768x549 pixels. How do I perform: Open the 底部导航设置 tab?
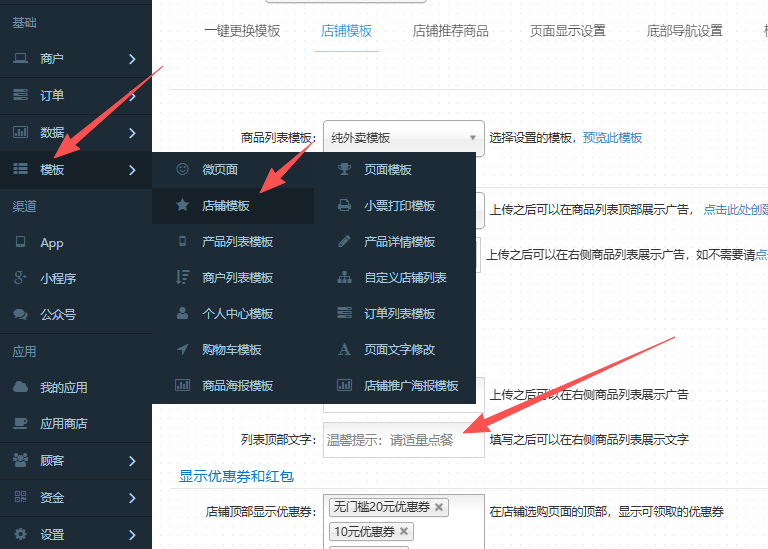[x=684, y=31]
